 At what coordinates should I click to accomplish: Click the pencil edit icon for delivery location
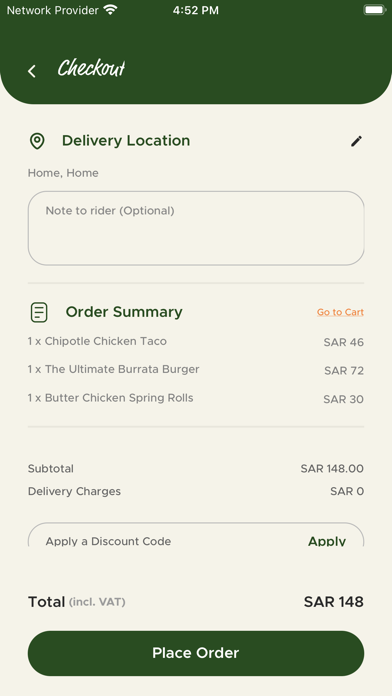(x=356, y=141)
